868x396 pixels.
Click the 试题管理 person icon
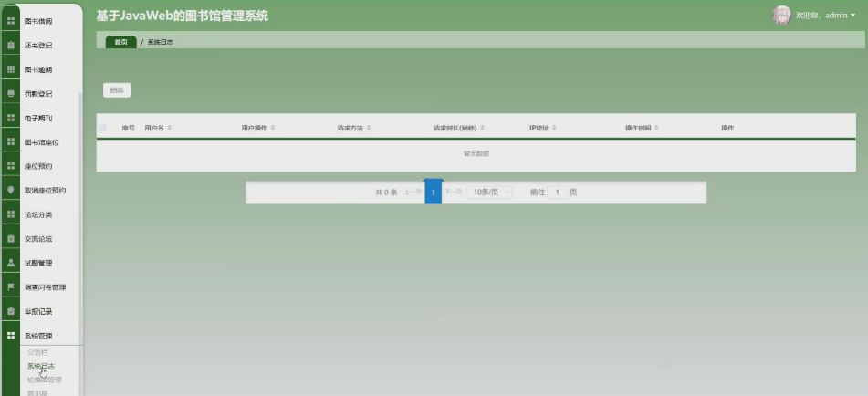tap(11, 264)
